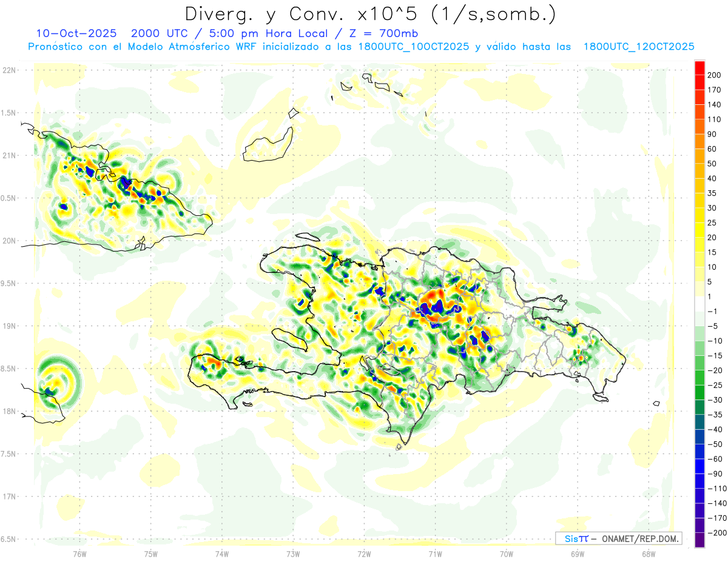The height and width of the screenshot is (562, 728).
Task: Click the '17N' latitude label
Action: (x=10, y=497)
